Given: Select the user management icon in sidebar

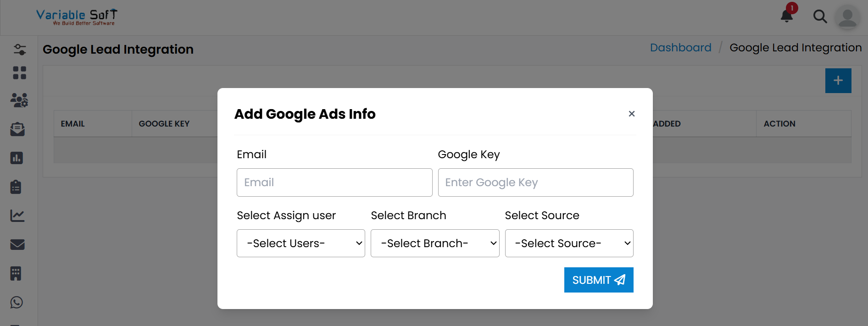Looking at the screenshot, I should (19, 100).
